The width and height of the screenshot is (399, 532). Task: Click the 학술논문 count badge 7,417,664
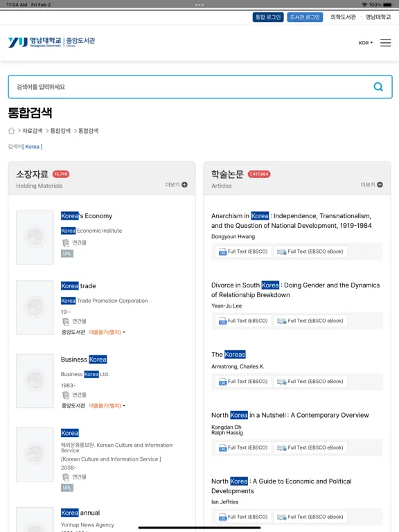point(259,174)
